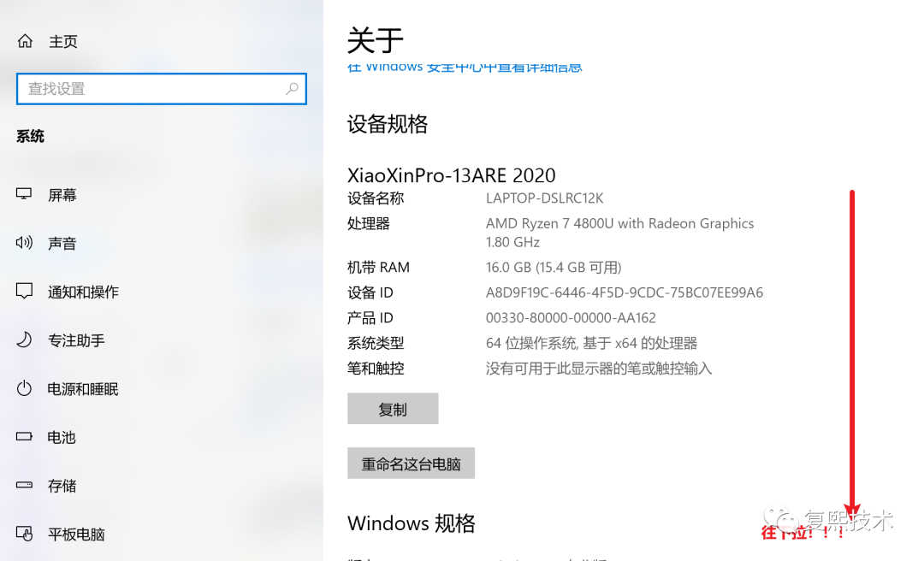924x561 pixels.
Task: Select 64 位操作系统 system type value
Action: pos(591,344)
